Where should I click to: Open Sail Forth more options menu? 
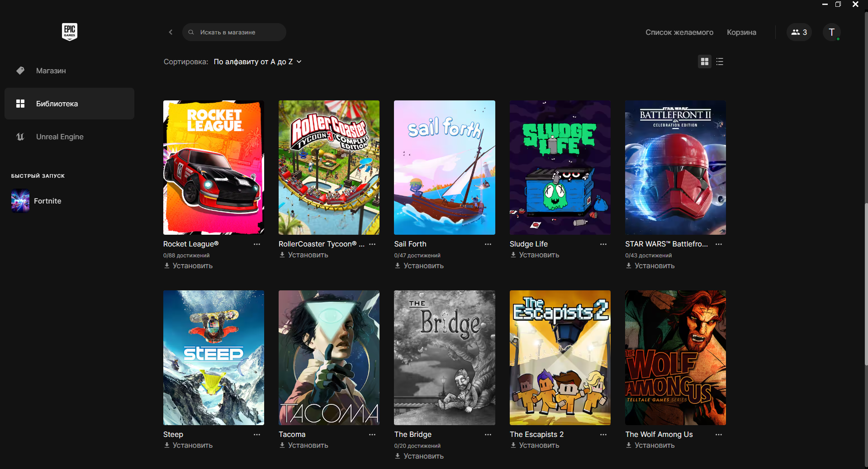(488, 244)
